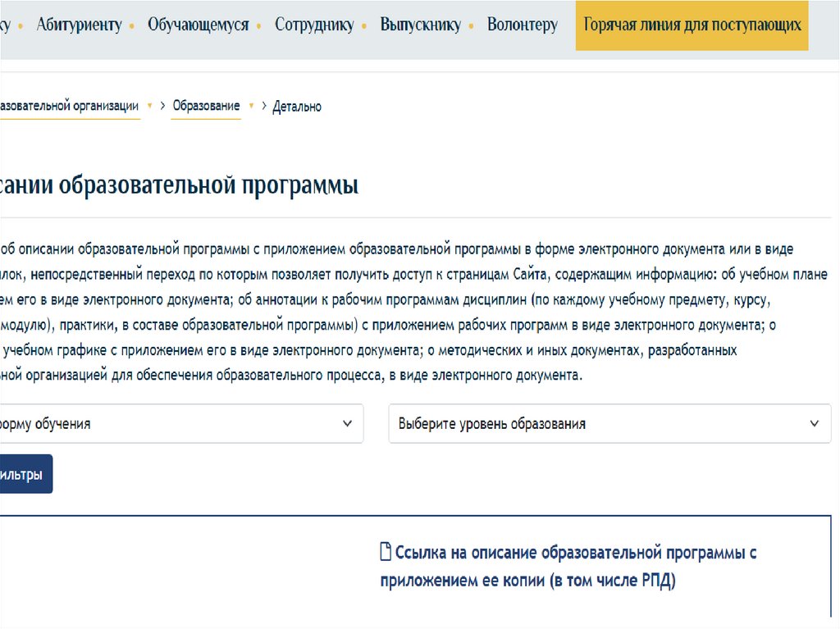Open the 'Выберите уровень образования' dropdown
Viewport: 840px width, 629px height.
pyautogui.click(x=607, y=424)
